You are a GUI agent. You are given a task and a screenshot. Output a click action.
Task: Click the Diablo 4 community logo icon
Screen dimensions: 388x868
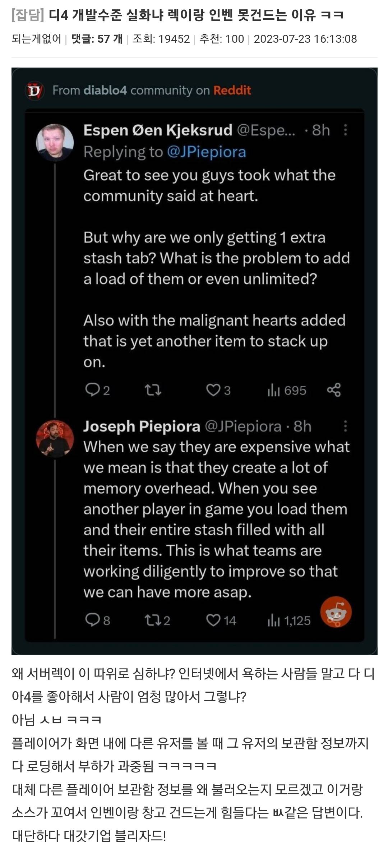(x=34, y=91)
